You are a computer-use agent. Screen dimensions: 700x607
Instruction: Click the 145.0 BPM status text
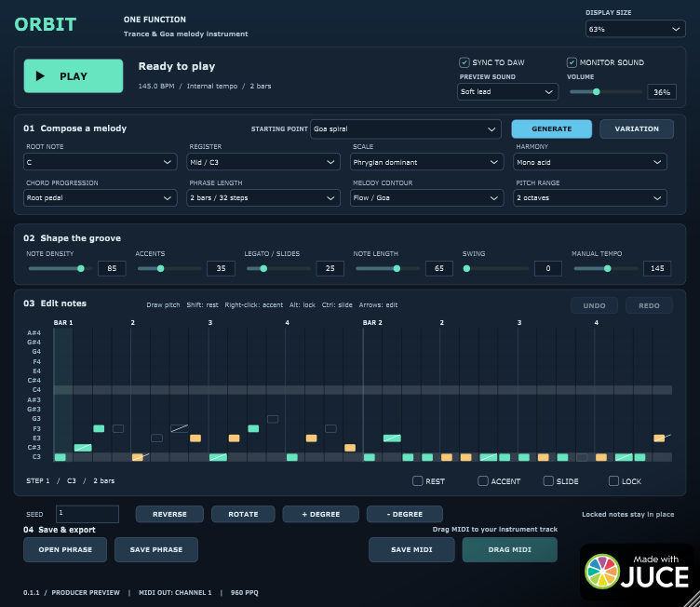(x=156, y=87)
